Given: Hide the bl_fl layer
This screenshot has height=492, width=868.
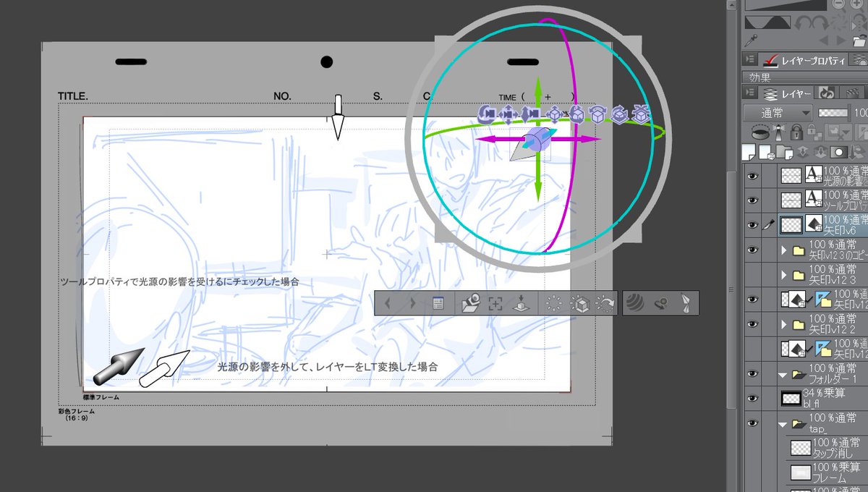Looking at the screenshot, I should pos(752,398).
